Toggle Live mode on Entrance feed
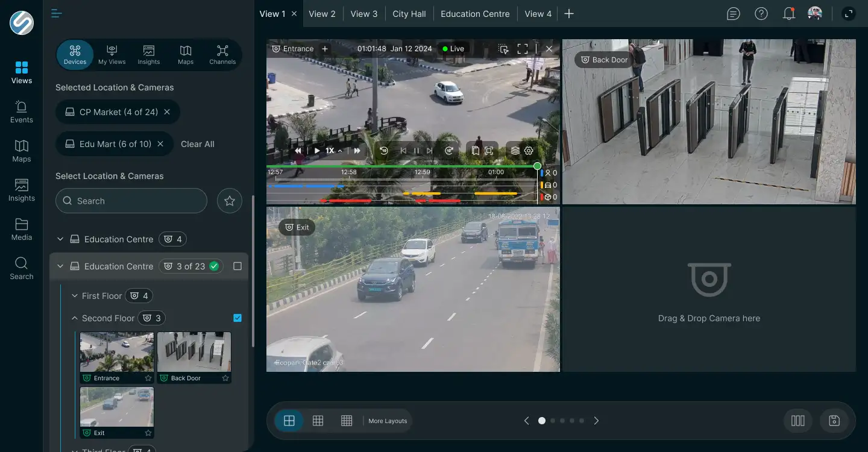868x452 pixels. [453, 49]
